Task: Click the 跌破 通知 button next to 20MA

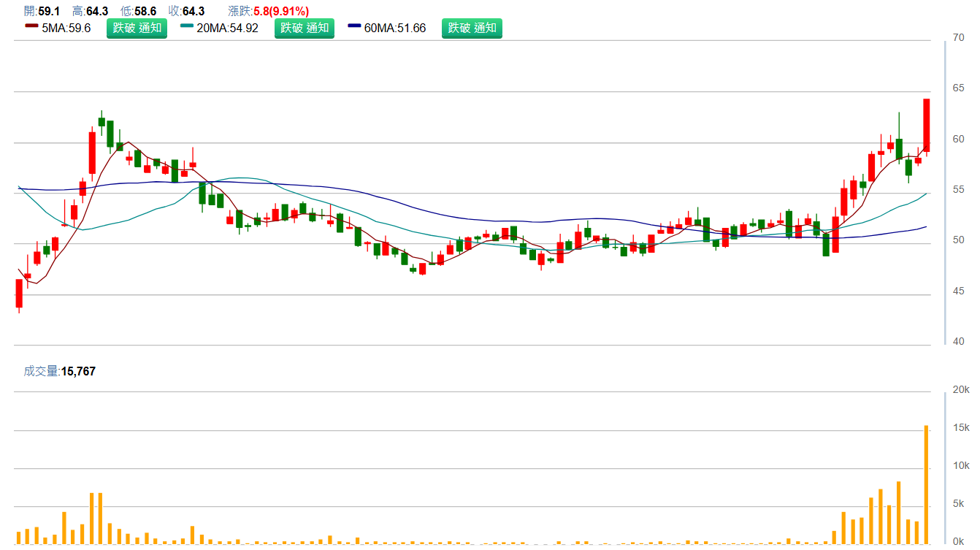Action: 305,28
